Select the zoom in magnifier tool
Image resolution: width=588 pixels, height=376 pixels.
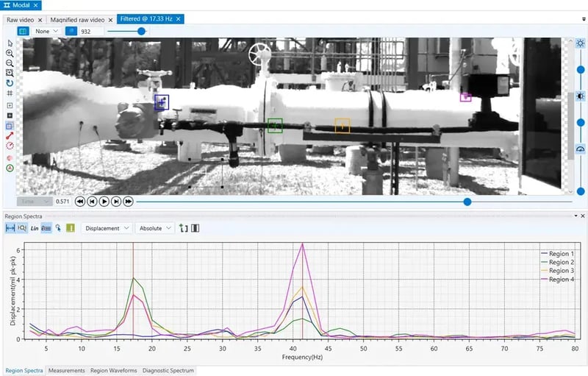(10, 53)
